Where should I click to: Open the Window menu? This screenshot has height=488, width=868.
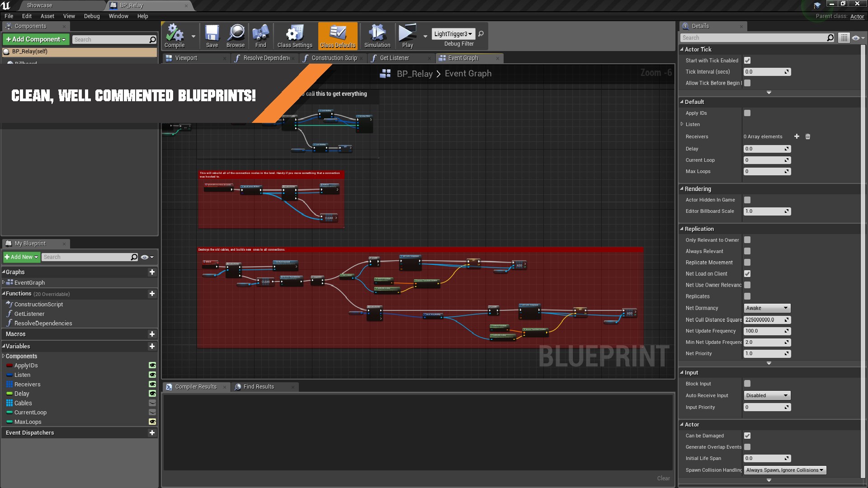(x=118, y=16)
